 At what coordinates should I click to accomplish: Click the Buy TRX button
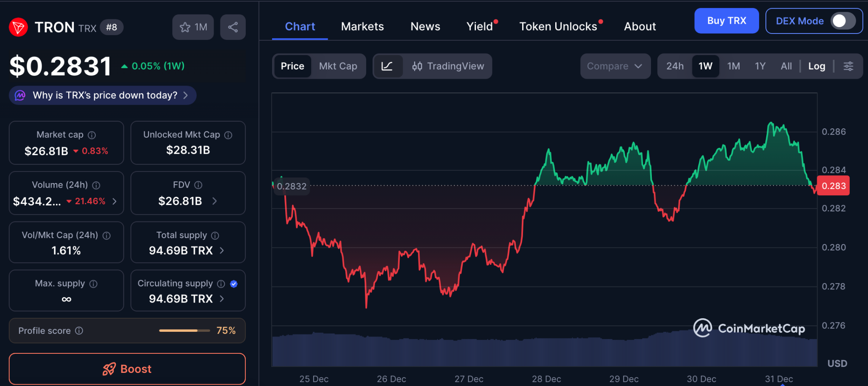pyautogui.click(x=726, y=21)
